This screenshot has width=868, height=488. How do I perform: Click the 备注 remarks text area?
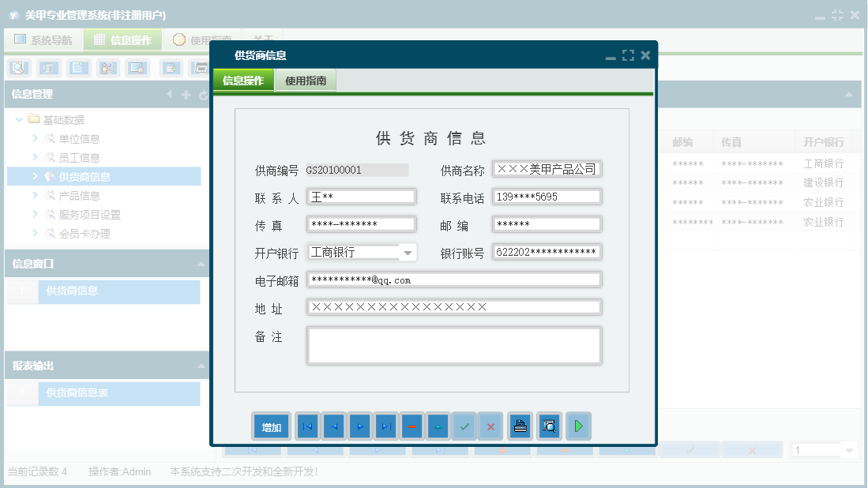tap(454, 345)
